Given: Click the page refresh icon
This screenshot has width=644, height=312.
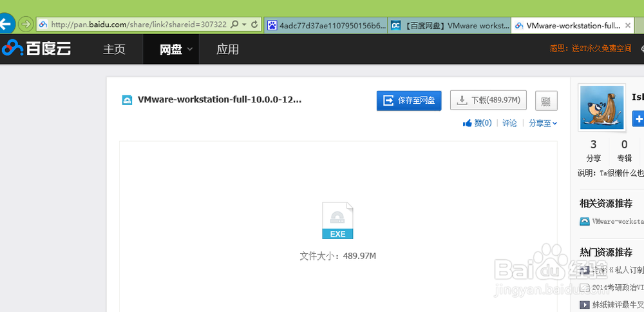Looking at the screenshot, I should [254, 24].
